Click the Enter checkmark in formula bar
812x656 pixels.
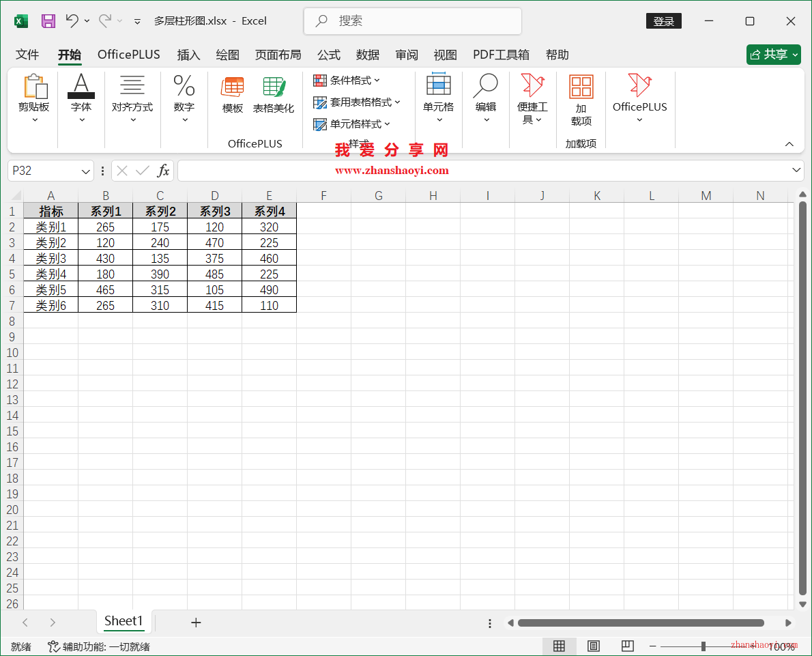pyautogui.click(x=143, y=171)
